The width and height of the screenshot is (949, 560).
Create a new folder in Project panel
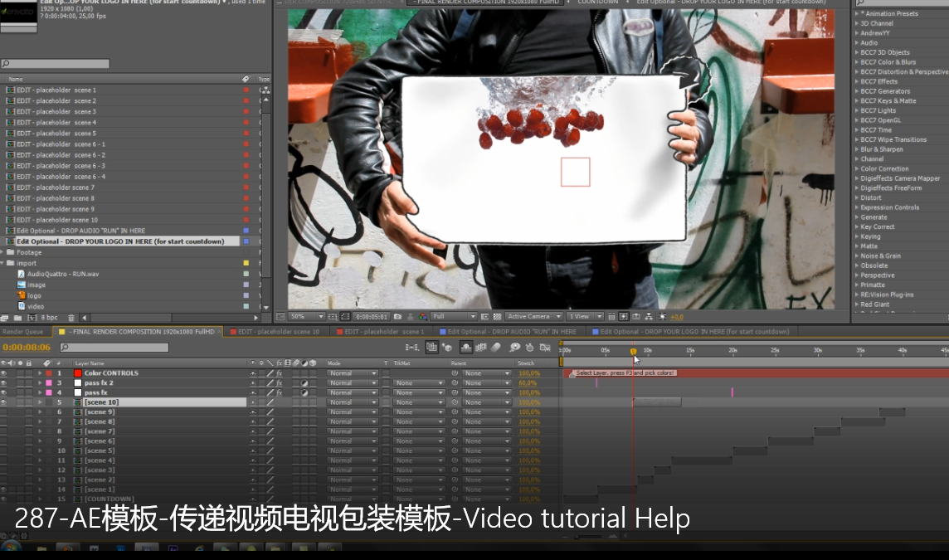coord(17,317)
